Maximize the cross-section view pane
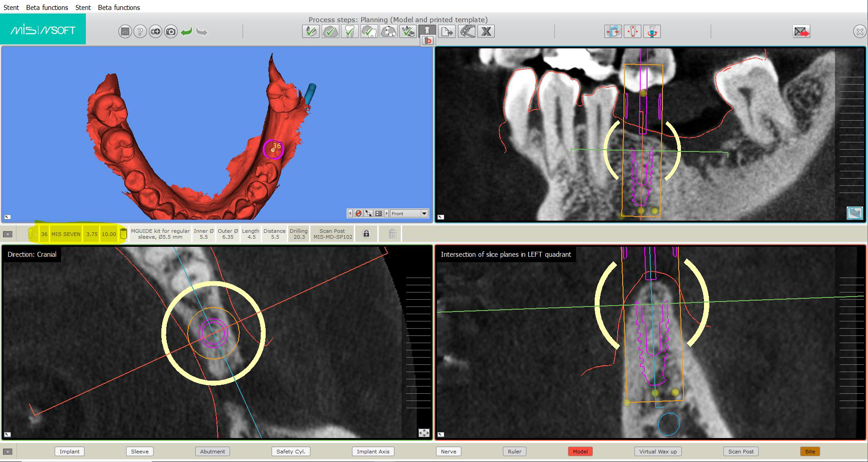 coord(441,434)
